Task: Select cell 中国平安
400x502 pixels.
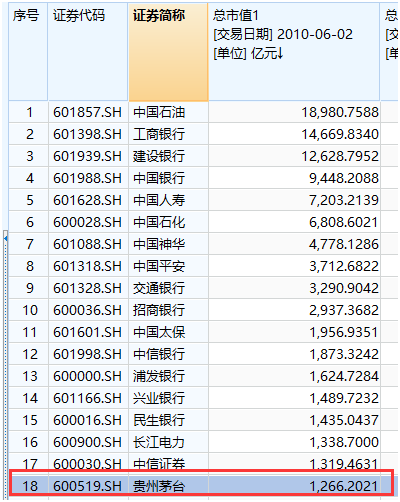Action: pyautogui.click(x=168, y=266)
